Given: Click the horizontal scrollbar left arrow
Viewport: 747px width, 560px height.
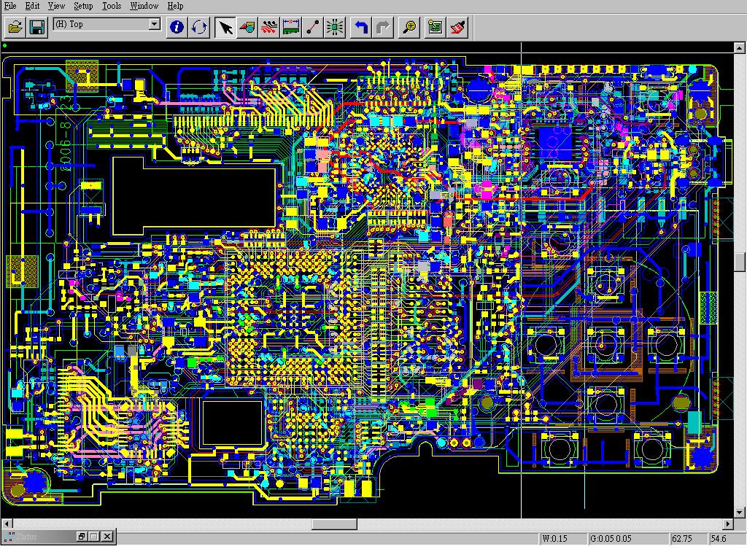Looking at the screenshot, I should coord(7,524).
